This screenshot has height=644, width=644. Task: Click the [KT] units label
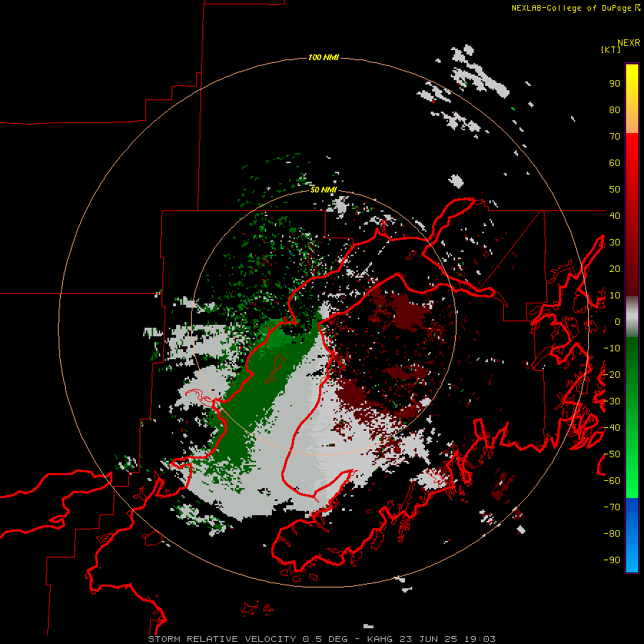[x=611, y=49]
